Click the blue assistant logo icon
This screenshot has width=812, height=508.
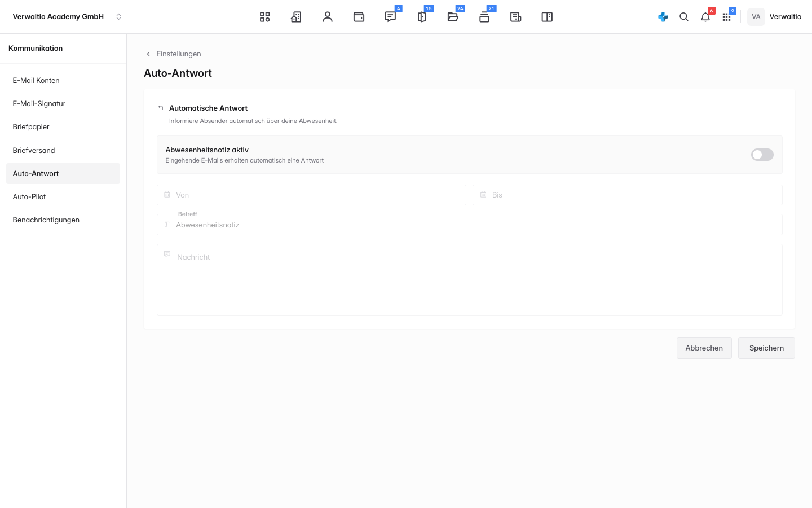663,17
